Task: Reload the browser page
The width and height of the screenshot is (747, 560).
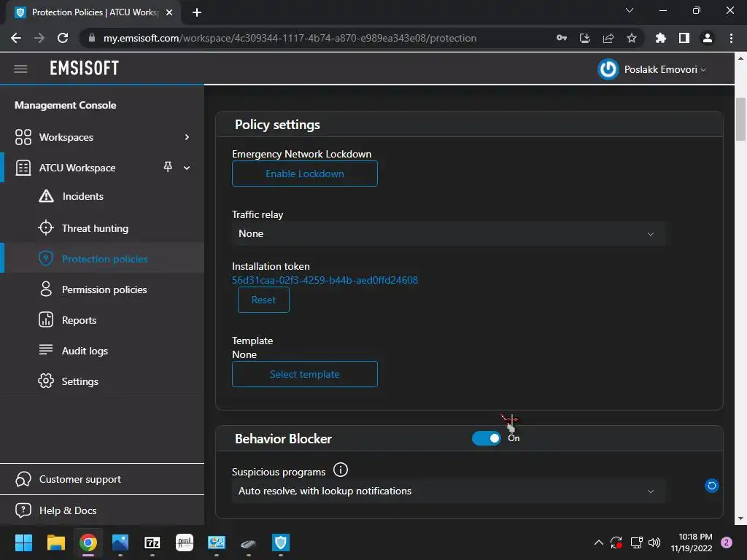Action: [63, 38]
